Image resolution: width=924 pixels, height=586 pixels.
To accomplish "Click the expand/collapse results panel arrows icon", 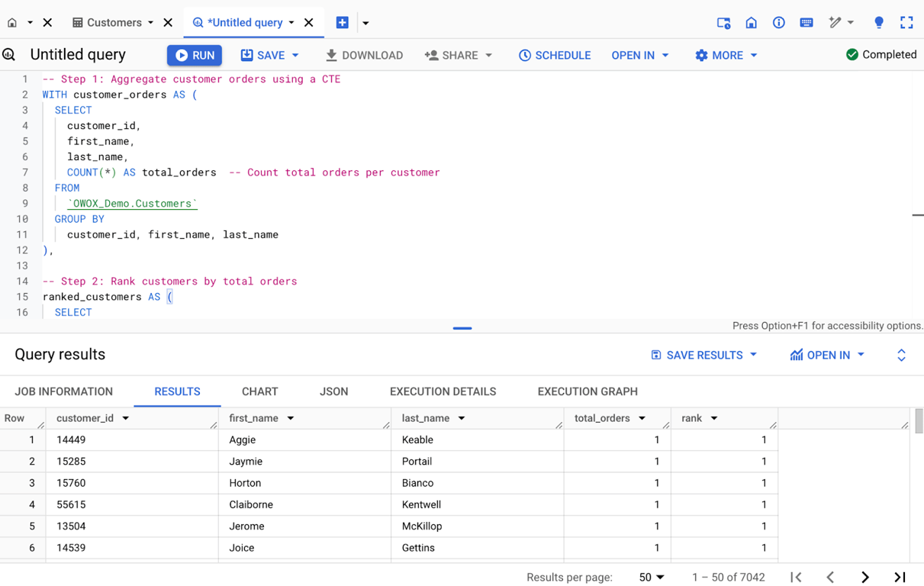I will [x=901, y=355].
